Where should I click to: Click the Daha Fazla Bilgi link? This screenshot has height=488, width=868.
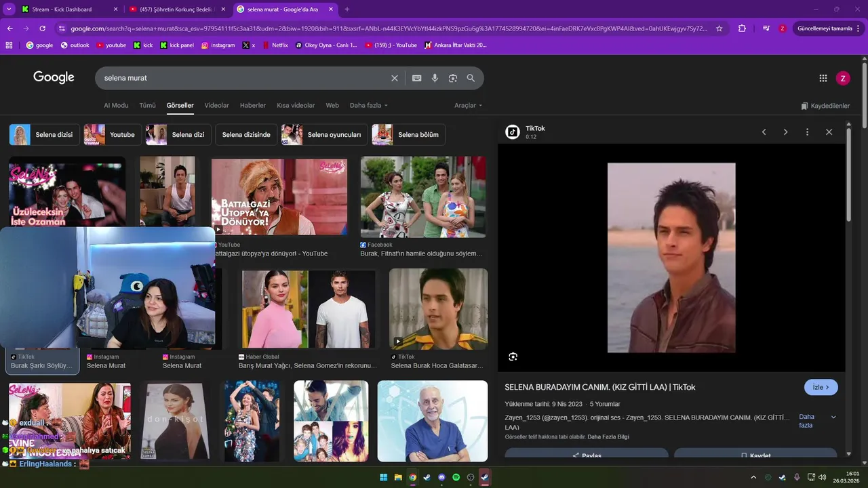click(x=608, y=437)
